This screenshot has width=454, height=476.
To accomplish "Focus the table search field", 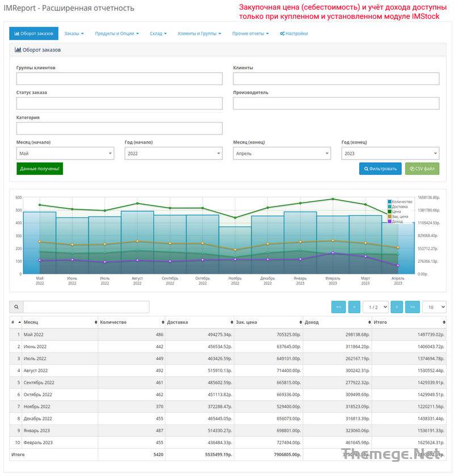I will (86, 307).
